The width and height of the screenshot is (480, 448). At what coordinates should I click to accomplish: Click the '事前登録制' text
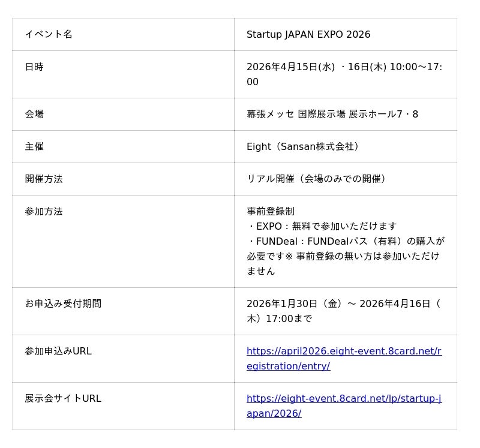click(x=271, y=211)
